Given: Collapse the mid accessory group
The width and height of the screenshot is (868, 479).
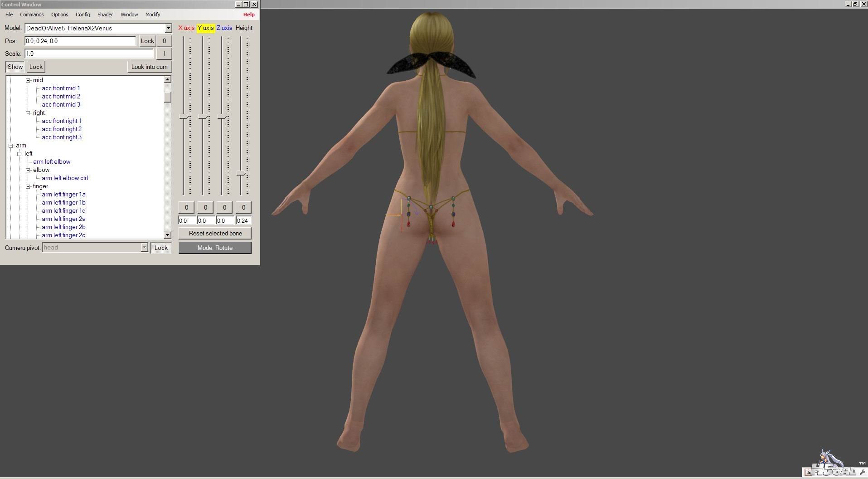Looking at the screenshot, I should tap(28, 80).
